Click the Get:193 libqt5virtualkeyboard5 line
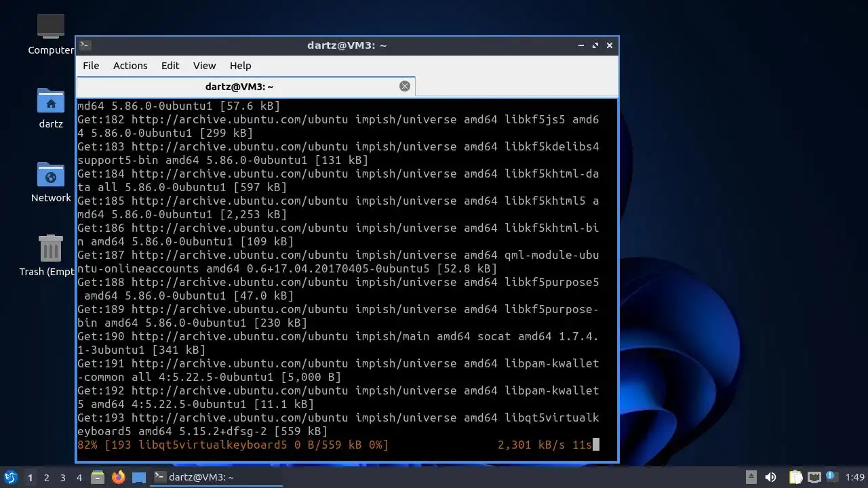868x488 pixels. 338,424
